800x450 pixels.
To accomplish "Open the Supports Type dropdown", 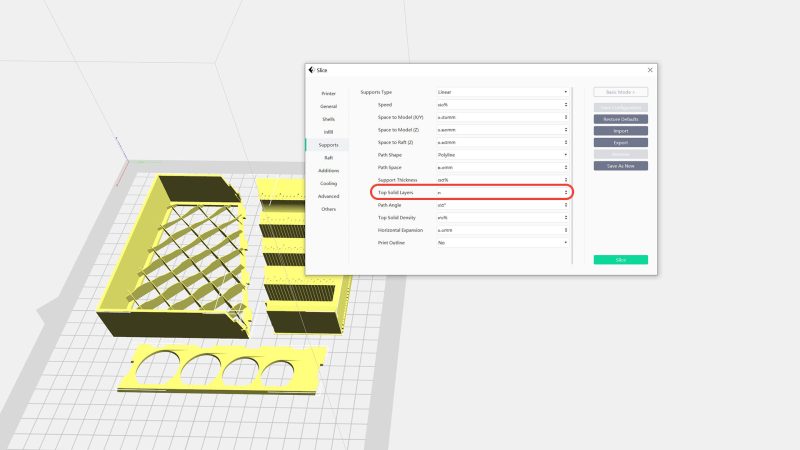I will [x=502, y=92].
